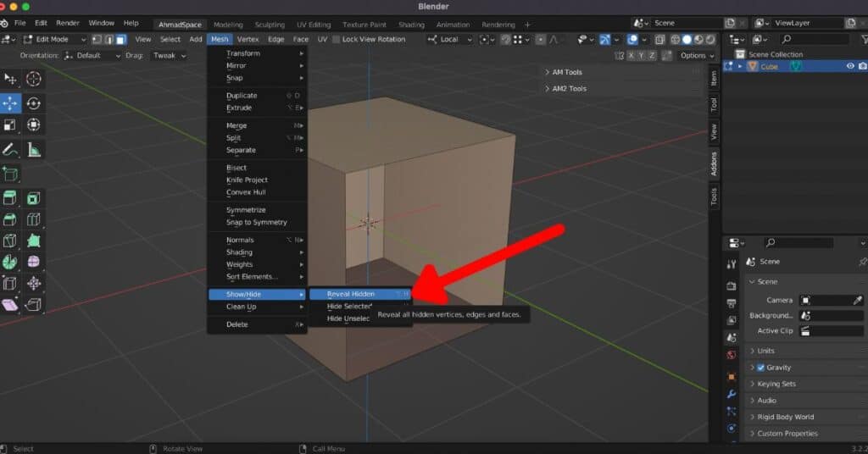This screenshot has height=454, width=868.
Task: Uncheck the Gravity checkbox
Action: (760, 368)
